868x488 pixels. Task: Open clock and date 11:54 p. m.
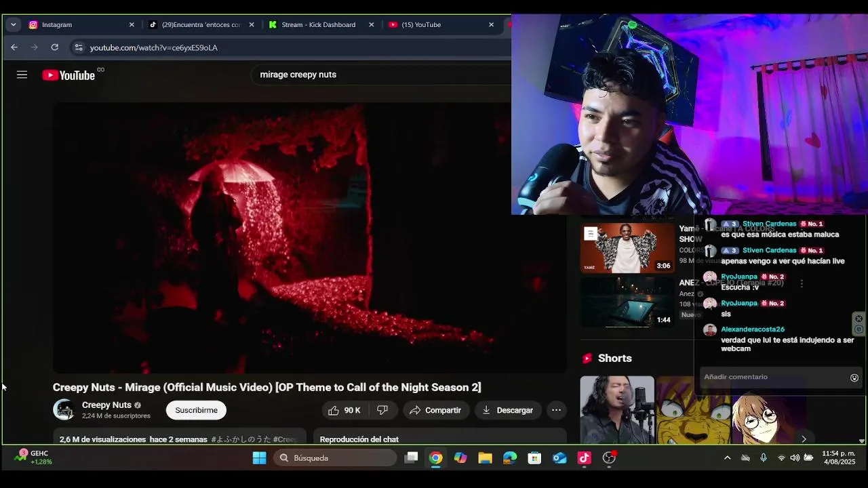tap(838, 457)
